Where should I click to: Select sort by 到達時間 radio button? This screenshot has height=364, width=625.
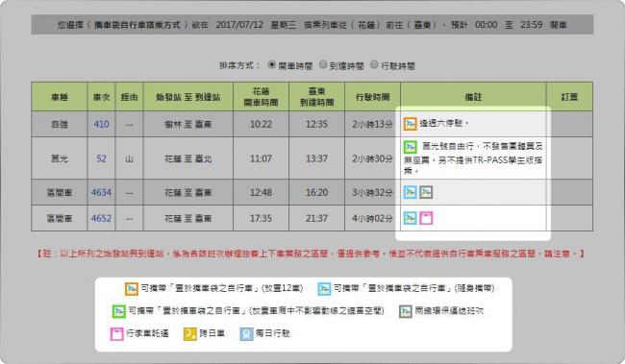coord(323,64)
